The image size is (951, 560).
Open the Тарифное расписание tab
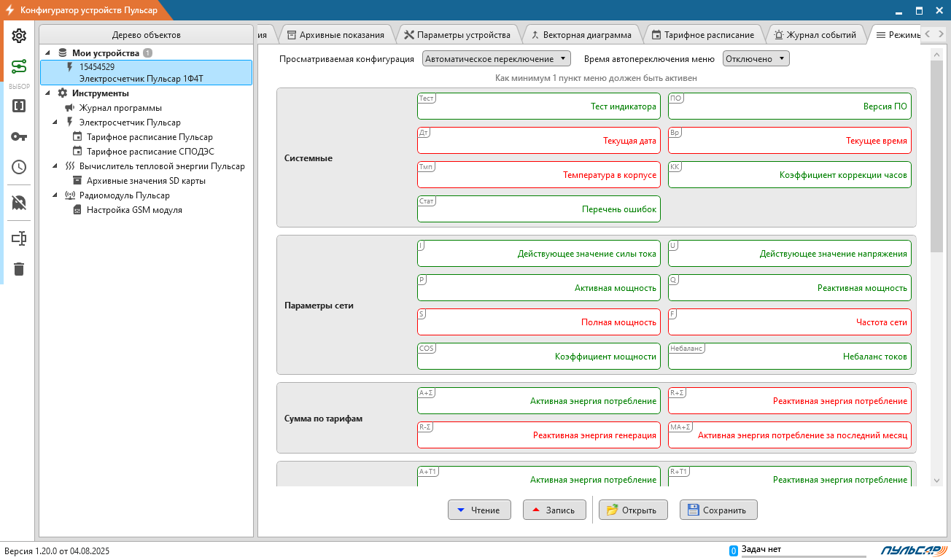pos(703,34)
